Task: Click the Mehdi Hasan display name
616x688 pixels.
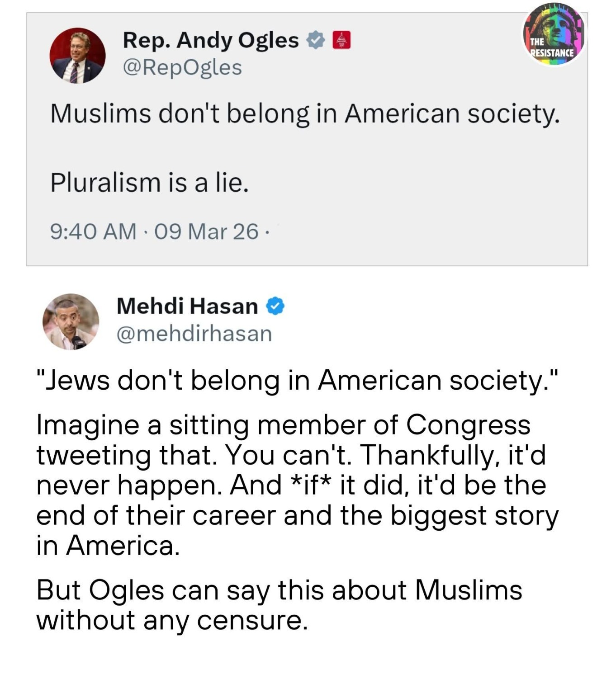Action: 187,306
